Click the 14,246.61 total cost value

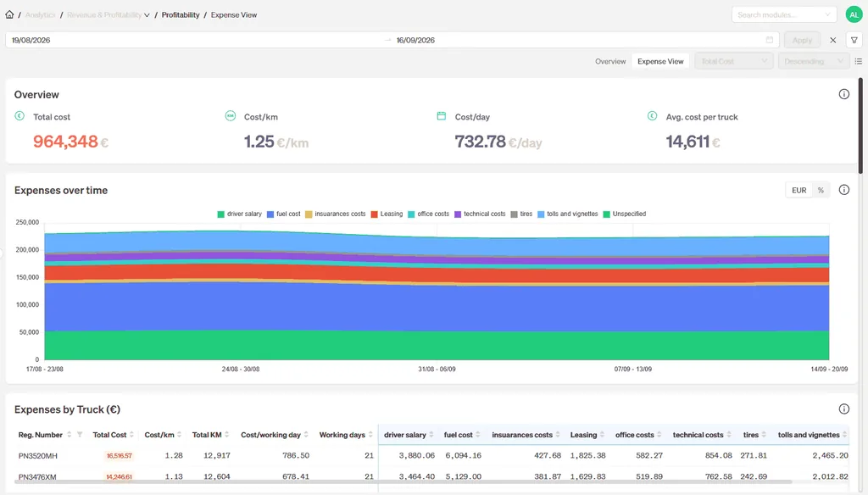[119, 476]
